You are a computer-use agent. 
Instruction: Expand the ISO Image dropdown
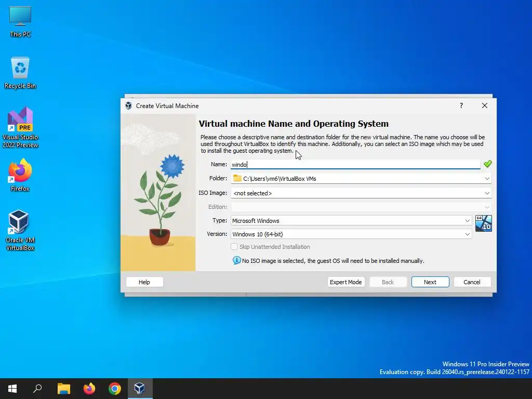487,193
